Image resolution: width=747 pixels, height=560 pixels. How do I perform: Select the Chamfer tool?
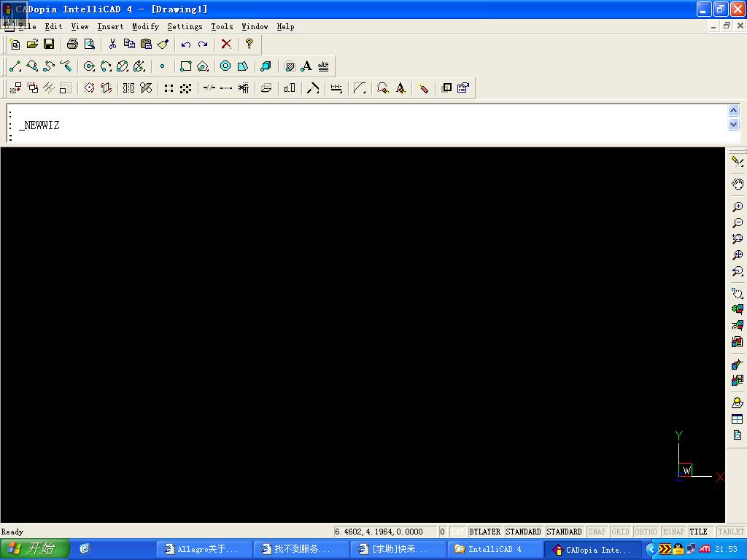click(360, 88)
